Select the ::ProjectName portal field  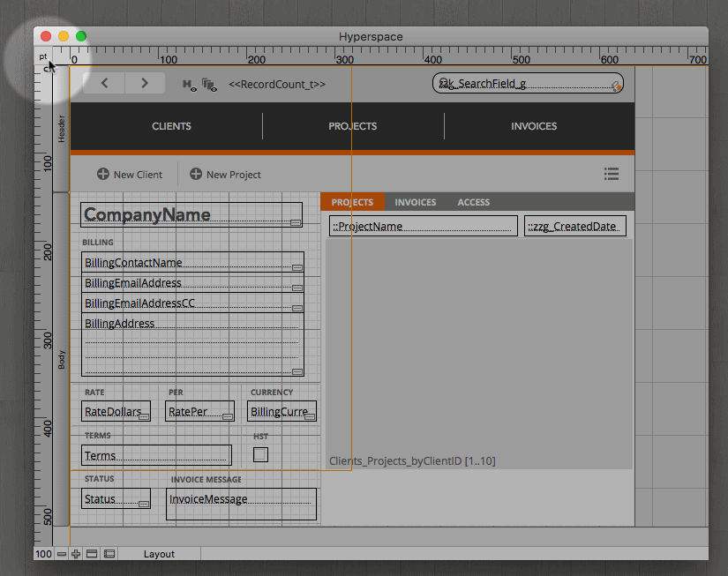[x=424, y=226]
